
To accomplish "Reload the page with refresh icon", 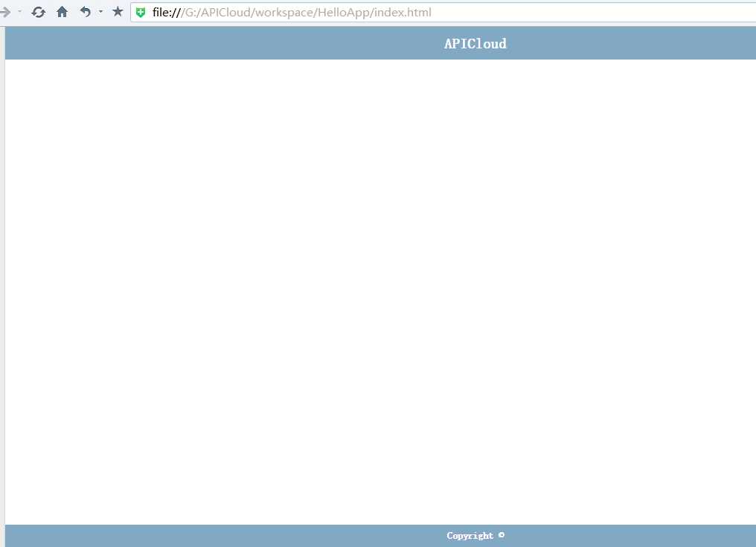I will click(38, 12).
